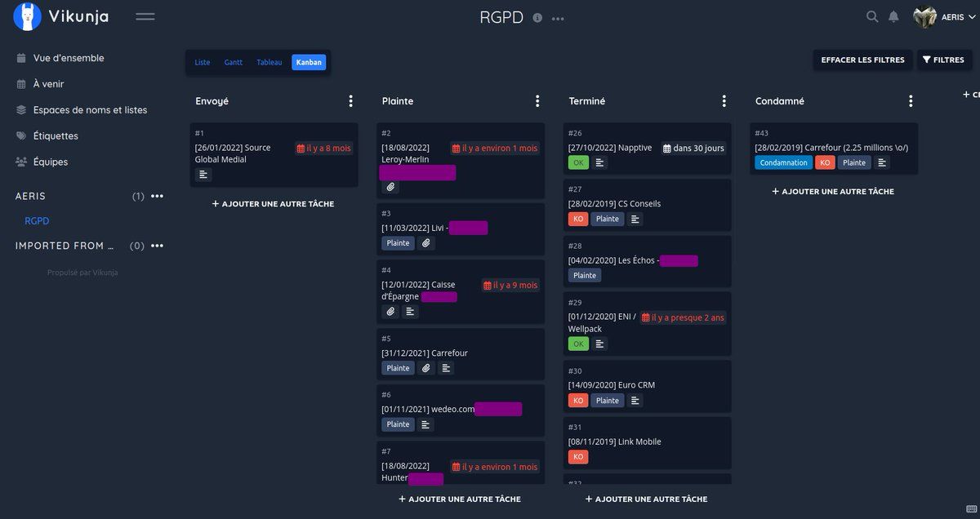Click the Plainte label on the Livi card
980x519 pixels.
[399, 243]
